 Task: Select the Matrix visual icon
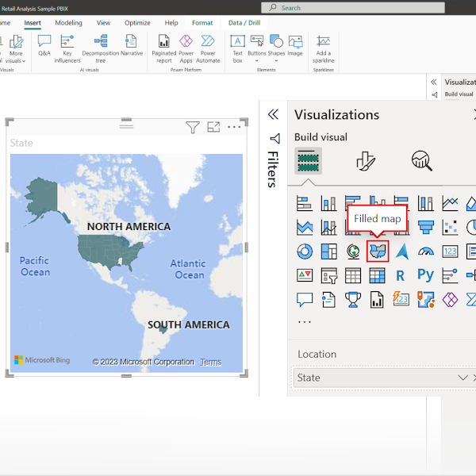click(378, 275)
